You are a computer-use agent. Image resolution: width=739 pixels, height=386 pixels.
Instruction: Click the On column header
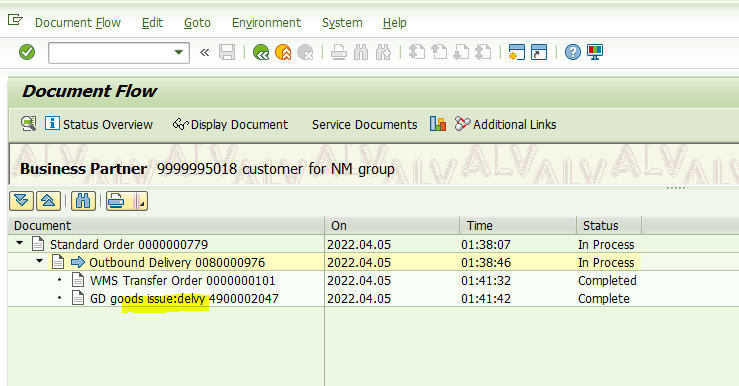pos(392,226)
